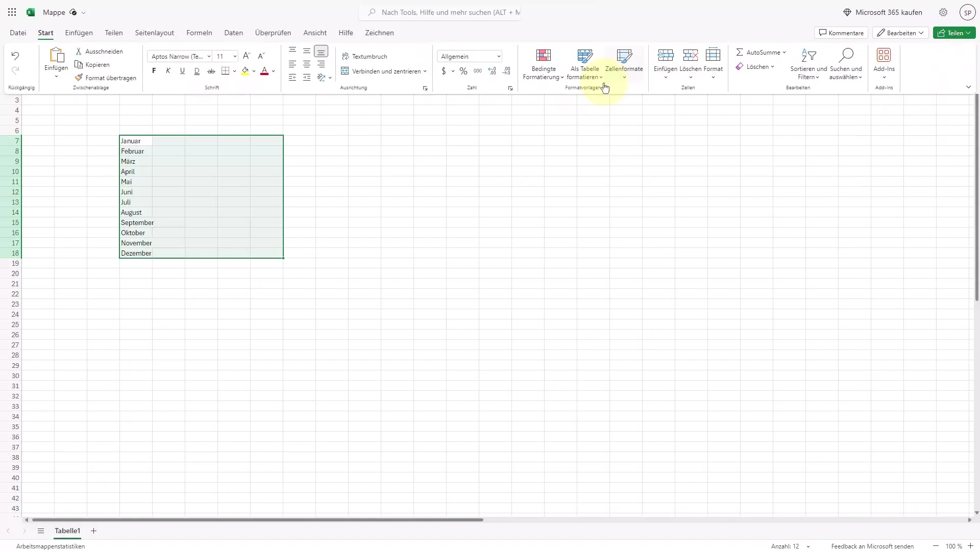The image size is (980, 551).
Task: Open Sortieren und Filtern
Action: pyautogui.click(x=808, y=64)
